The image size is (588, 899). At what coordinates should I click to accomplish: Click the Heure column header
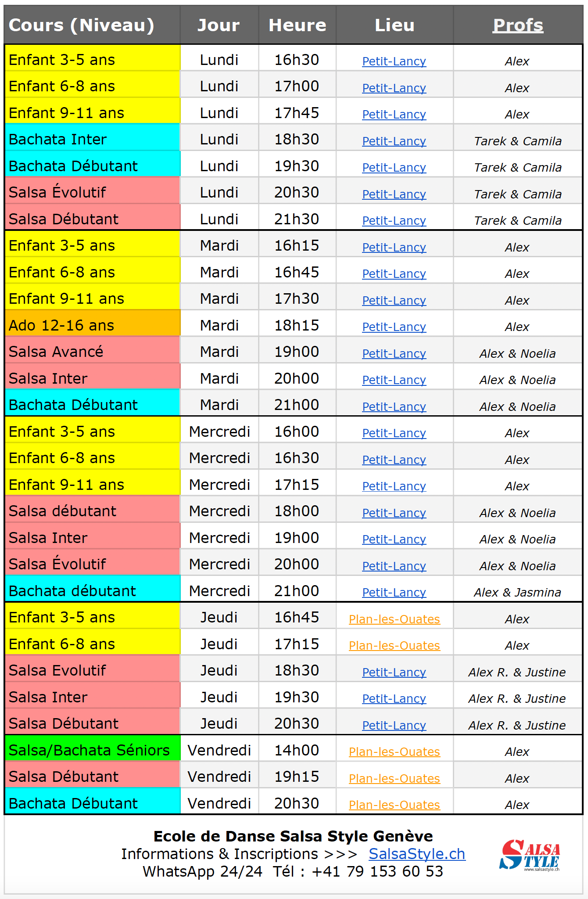tap(297, 25)
